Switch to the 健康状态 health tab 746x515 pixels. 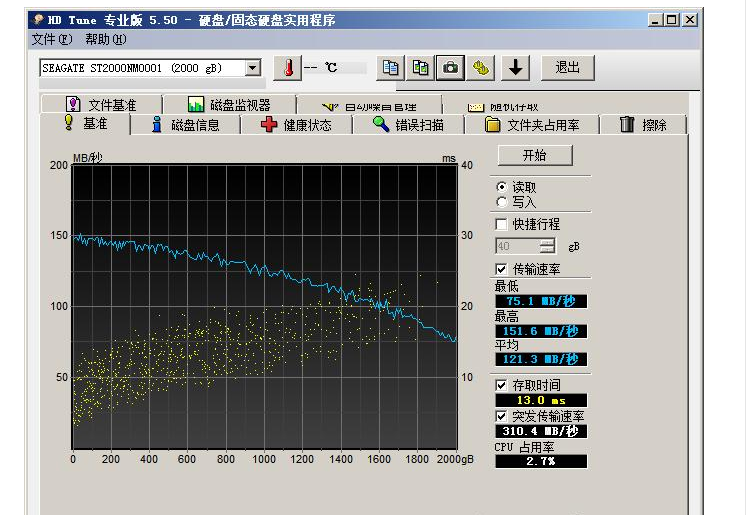click(x=295, y=125)
